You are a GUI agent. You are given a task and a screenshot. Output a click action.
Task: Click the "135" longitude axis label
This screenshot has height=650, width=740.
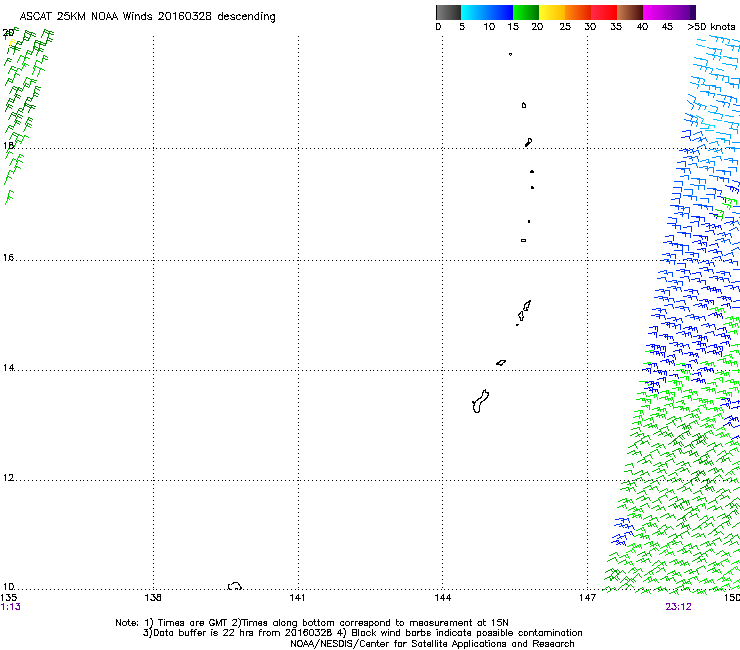coord(9,598)
